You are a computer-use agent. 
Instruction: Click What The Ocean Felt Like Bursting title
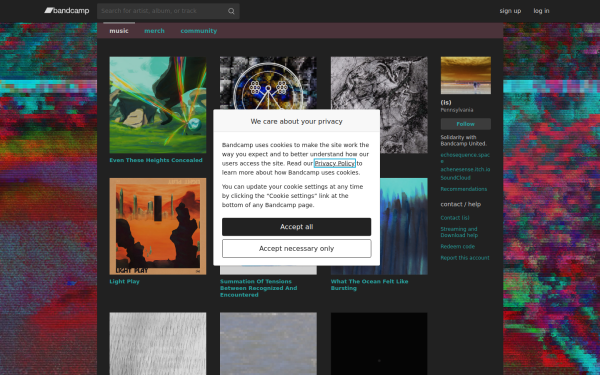point(369,285)
